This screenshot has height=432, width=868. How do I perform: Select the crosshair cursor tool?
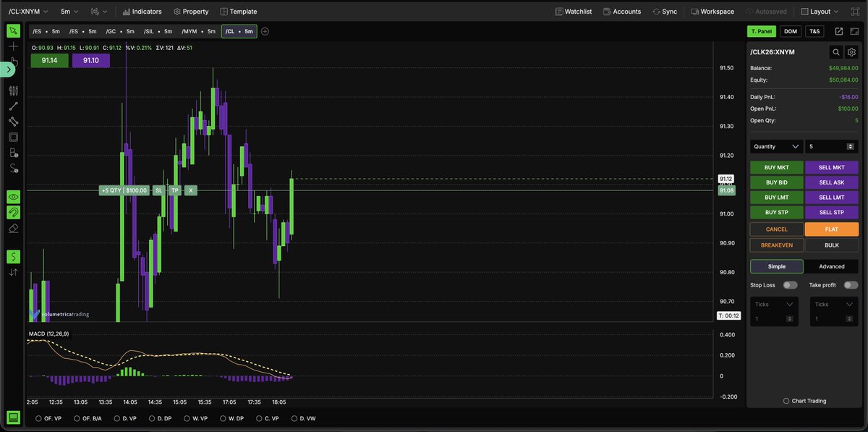13,46
